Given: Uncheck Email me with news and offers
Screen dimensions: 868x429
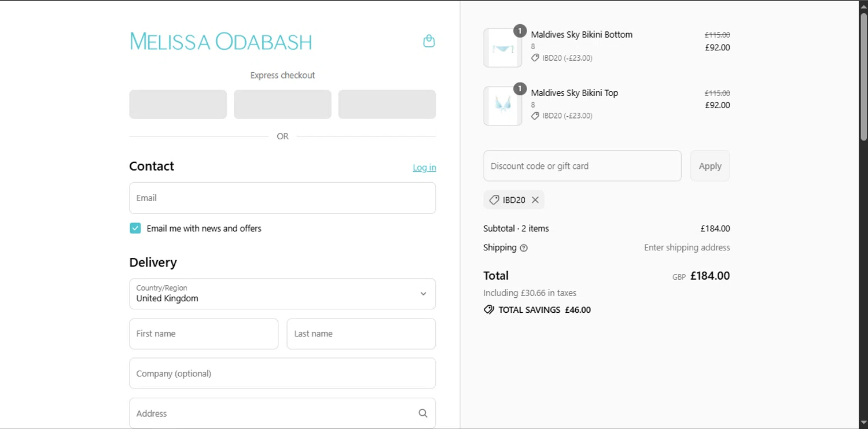Looking at the screenshot, I should pos(135,228).
